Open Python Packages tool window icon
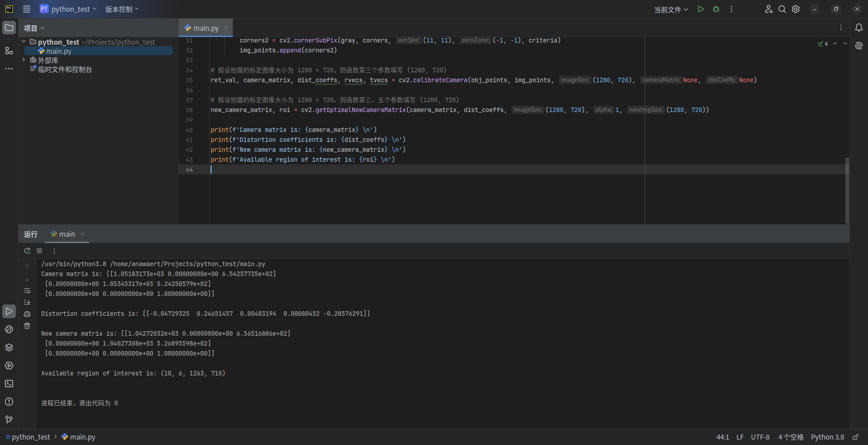Image resolution: width=868 pixels, height=445 pixels. pos(9,347)
